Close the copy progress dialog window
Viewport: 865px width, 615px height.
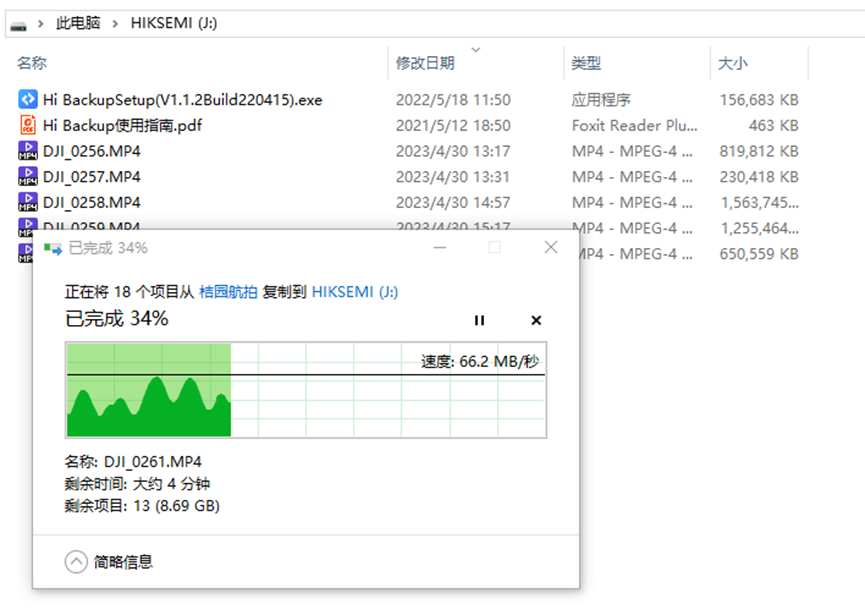[x=551, y=247]
